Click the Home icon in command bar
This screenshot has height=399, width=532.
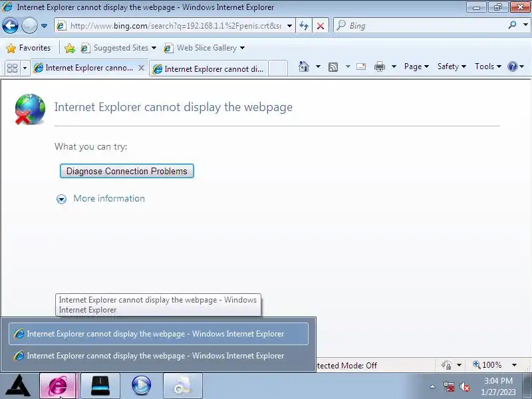point(304,66)
